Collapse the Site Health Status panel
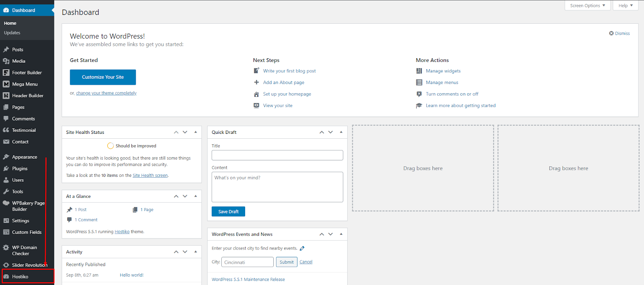Viewport: 644px width, 285px height. (x=196, y=132)
